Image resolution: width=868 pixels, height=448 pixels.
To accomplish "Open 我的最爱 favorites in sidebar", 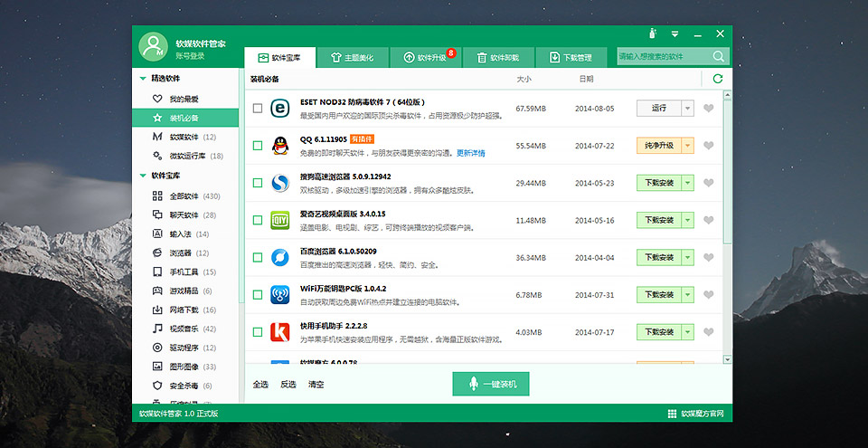I will [184, 100].
